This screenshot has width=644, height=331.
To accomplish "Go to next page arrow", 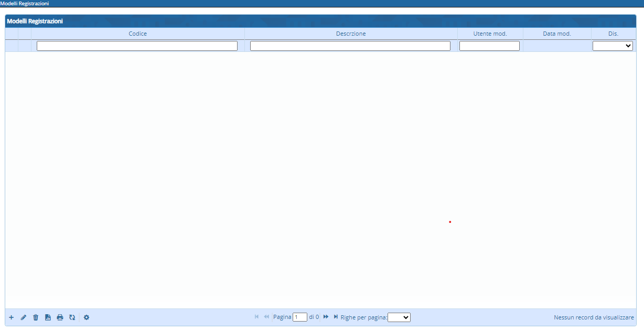I will pos(326,317).
